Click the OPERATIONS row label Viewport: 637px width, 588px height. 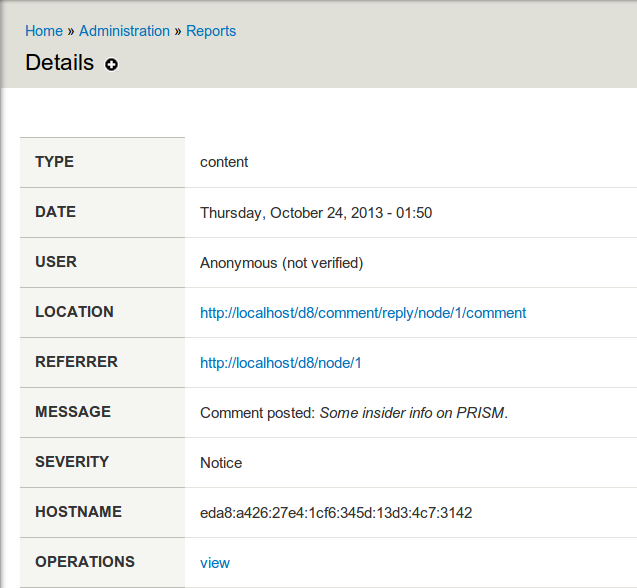tap(85, 562)
